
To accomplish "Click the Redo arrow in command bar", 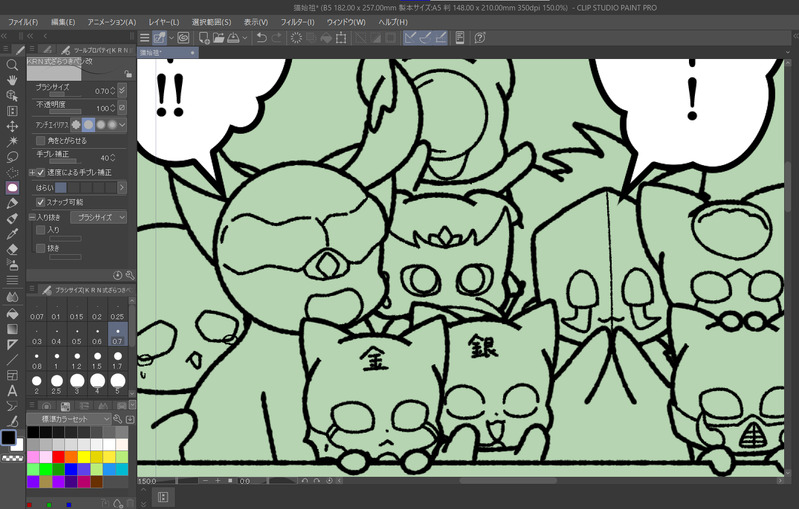I will pyautogui.click(x=277, y=38).
